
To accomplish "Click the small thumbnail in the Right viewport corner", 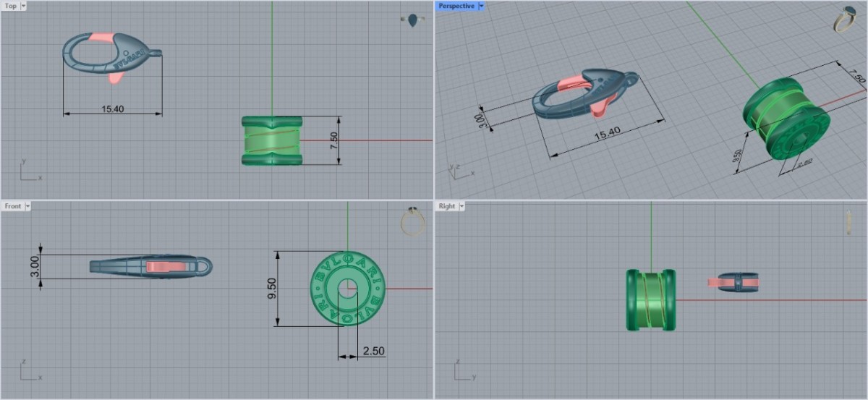I will pyautogui.click(x=848, y=222).
